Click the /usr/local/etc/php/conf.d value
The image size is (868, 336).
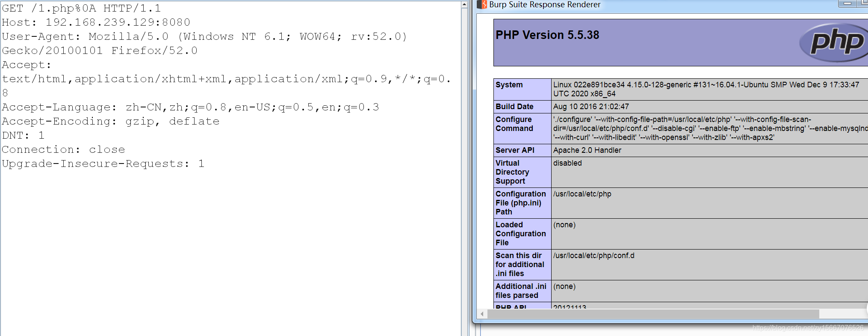[594, 256]
